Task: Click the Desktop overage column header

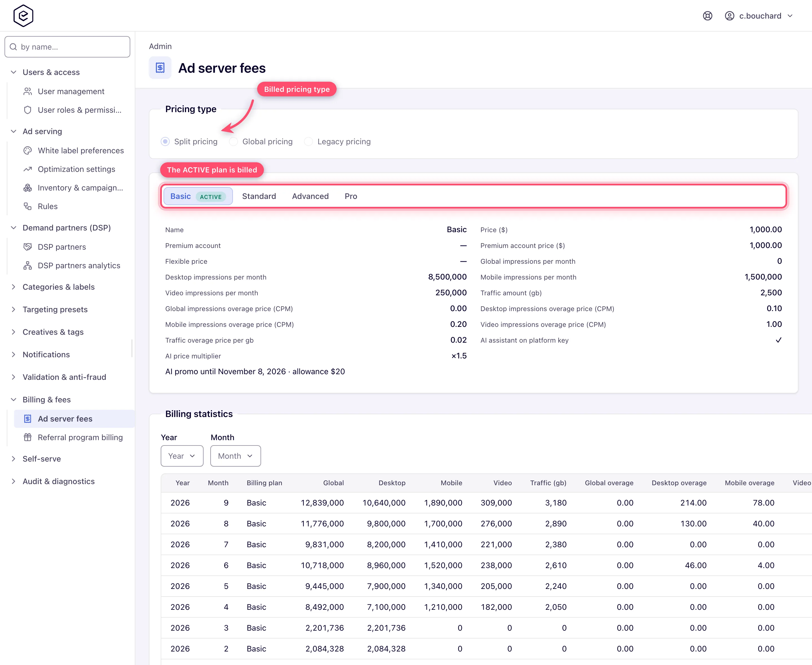Action: [x=679, y=483]
